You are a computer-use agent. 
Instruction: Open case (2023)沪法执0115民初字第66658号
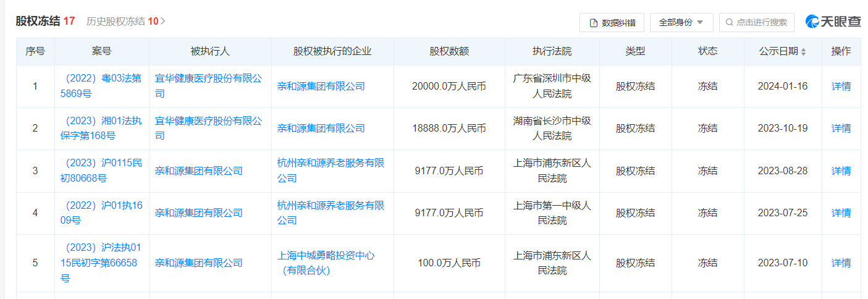click(x=102, y=263)
